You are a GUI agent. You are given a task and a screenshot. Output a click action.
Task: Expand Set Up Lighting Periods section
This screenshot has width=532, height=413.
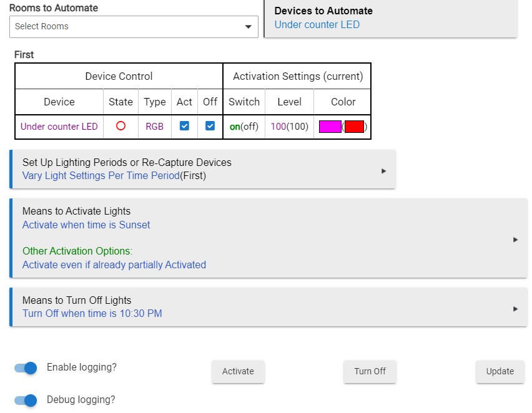point(204,169)
